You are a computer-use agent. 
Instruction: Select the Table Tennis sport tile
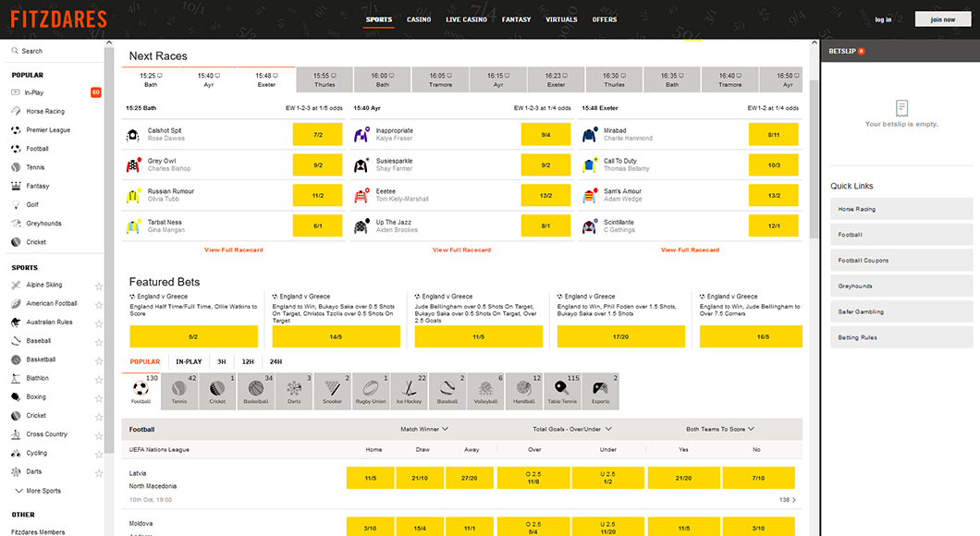point(562,391)
